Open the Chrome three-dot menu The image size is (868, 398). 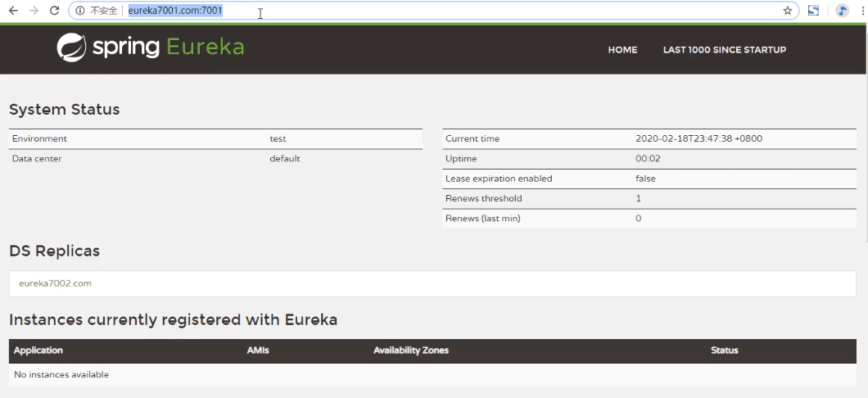(862, 11)
